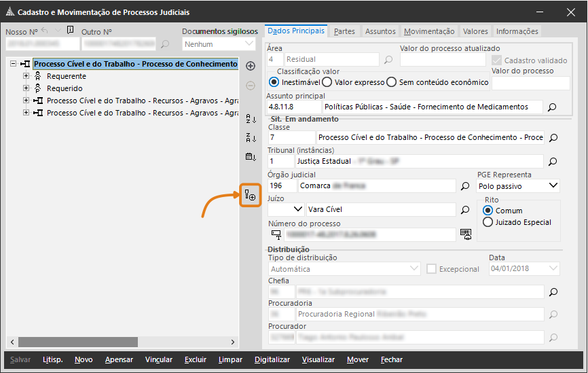Select Sem conteúdo econômico radio option

coord(391,82)
